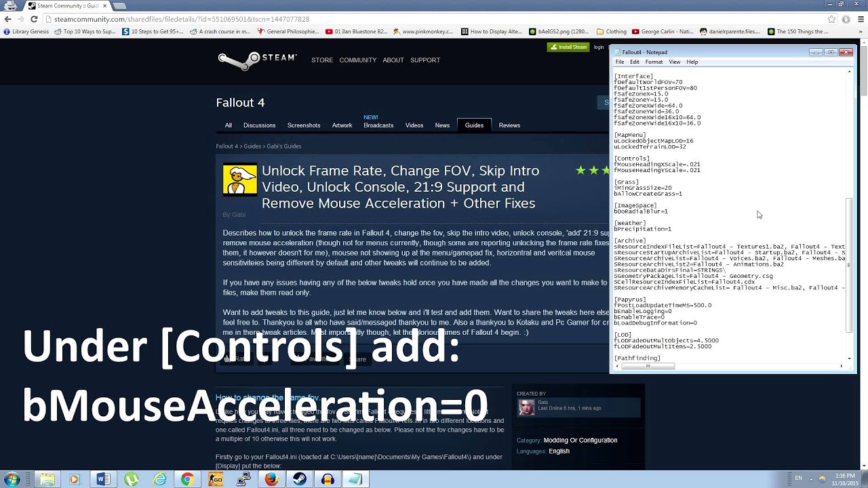Click Notepad's horizontal scrollbar thumb
This screenshot has width=868, height=488.
[648, 367]
